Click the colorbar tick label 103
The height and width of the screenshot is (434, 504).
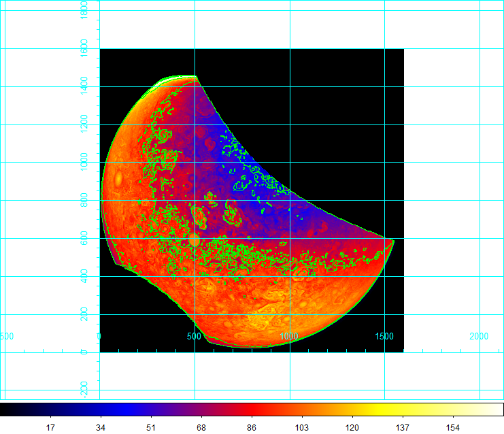coord(302,427)
